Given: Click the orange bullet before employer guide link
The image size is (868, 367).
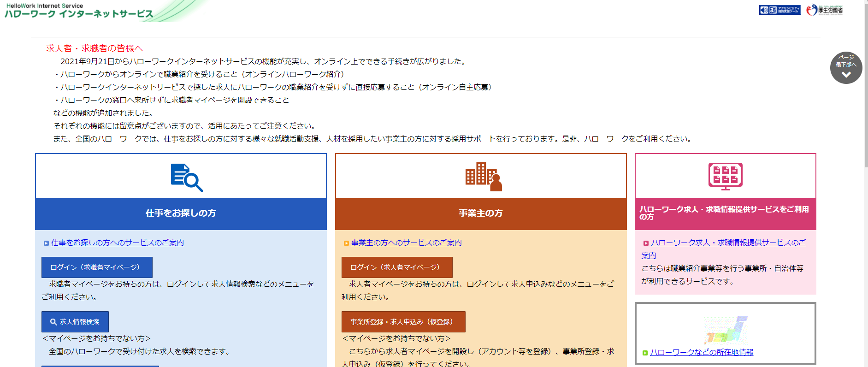Looking at the screenshot, I should pyautogui.click(x=346, y=243).
